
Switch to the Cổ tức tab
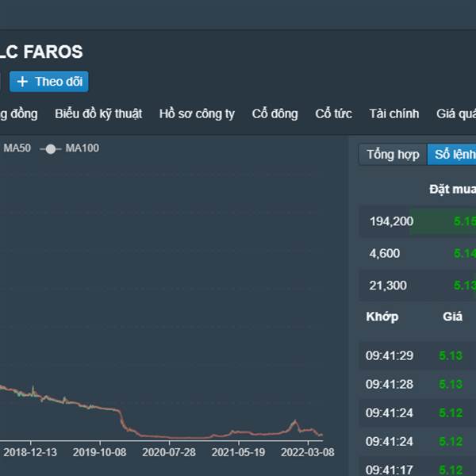click(x=333, y=113)
